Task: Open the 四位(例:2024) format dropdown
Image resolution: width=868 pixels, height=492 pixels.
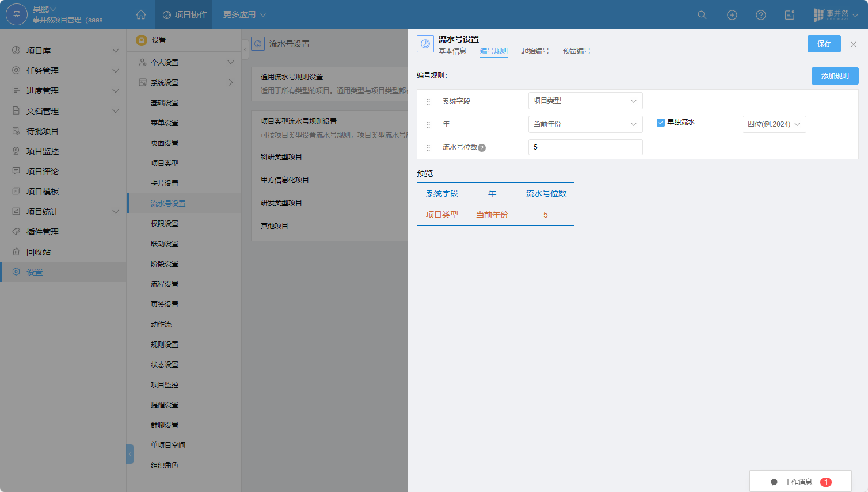Action: 774,124
